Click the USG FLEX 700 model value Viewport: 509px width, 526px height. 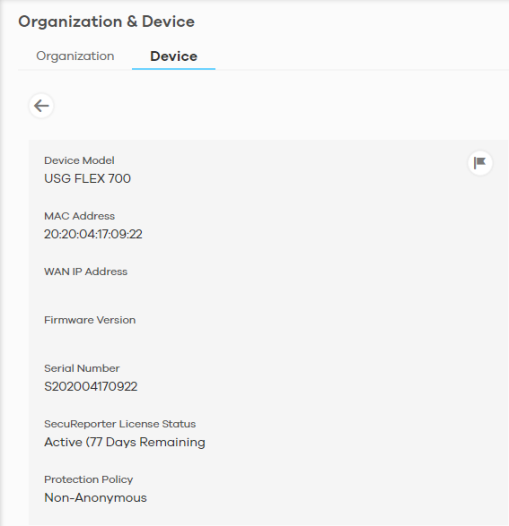click(x=88, y=178)
